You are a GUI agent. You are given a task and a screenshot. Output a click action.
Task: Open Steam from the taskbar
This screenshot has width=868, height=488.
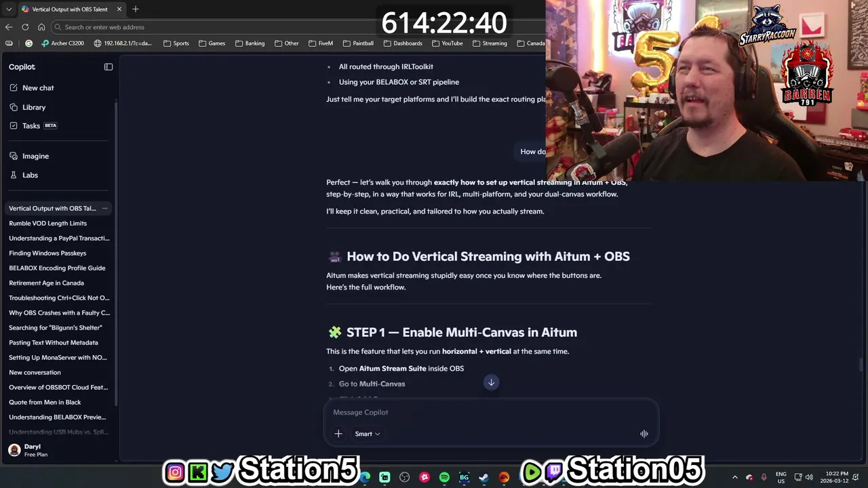[x=484, y=477]
